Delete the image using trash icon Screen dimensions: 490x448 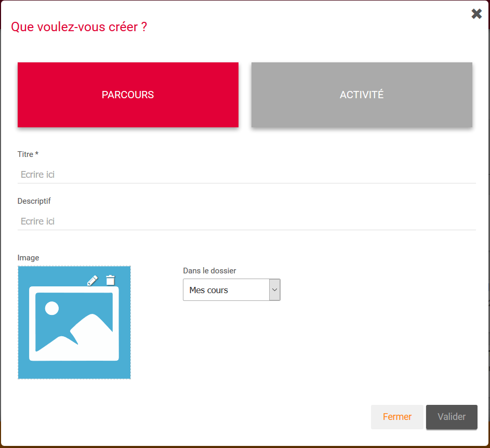click(110, 280)
